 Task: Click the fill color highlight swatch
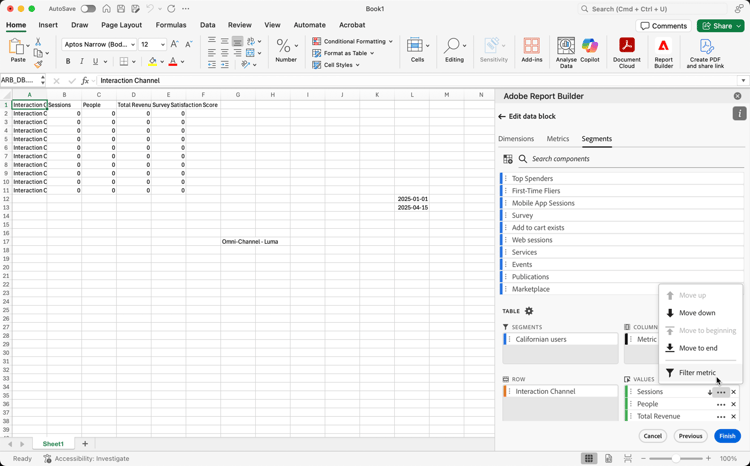pos(152,61)
